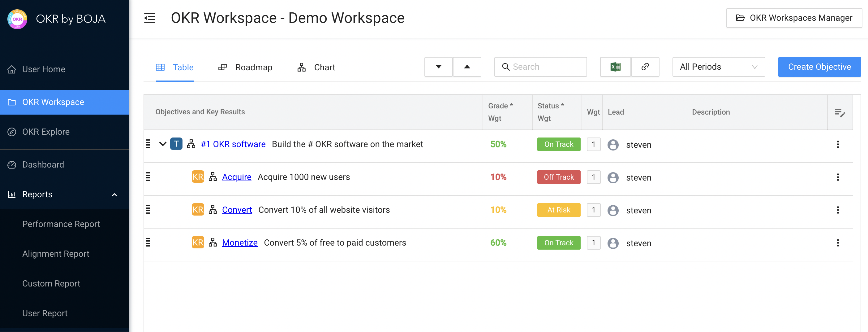The image size is (868, 332).
Task: Open the All Periods dropdown
Action: 718,67
